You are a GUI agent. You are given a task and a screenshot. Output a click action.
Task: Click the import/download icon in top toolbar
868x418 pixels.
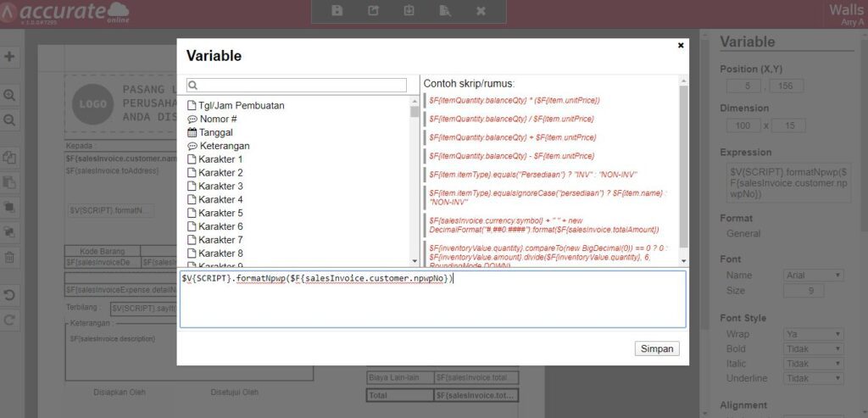409,10
